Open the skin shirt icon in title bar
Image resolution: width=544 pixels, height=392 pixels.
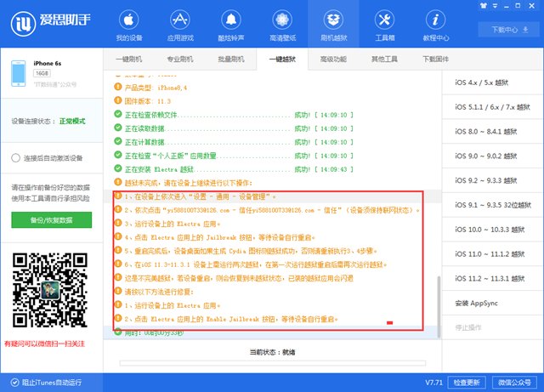point(484,6)
